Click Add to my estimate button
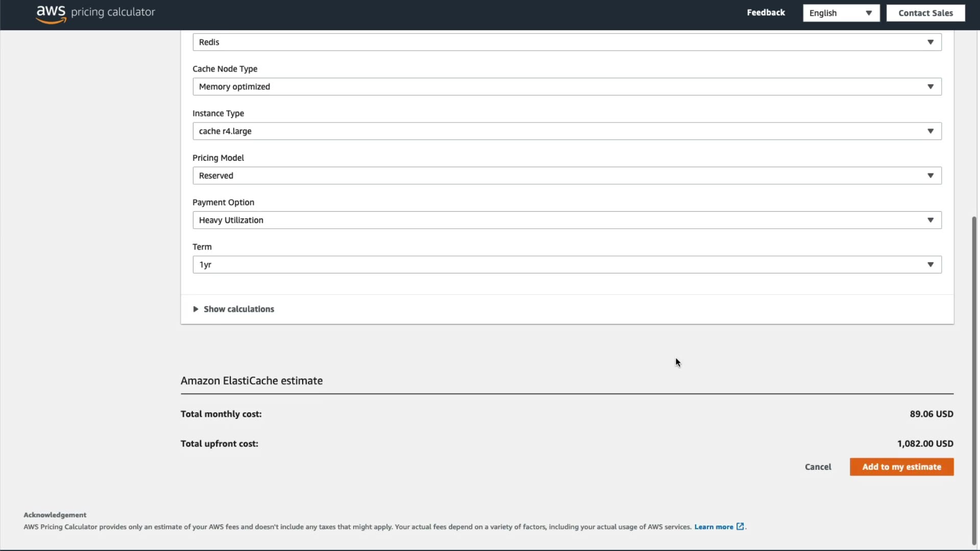Image resolution: width=980 pixels, height=551 pixels. coord(901,467)
